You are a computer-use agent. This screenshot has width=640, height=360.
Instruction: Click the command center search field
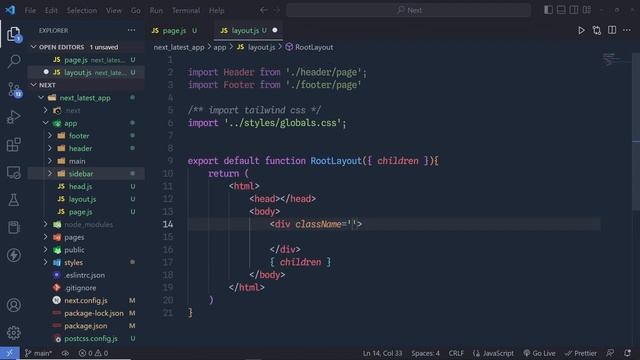tap(408, 10)
